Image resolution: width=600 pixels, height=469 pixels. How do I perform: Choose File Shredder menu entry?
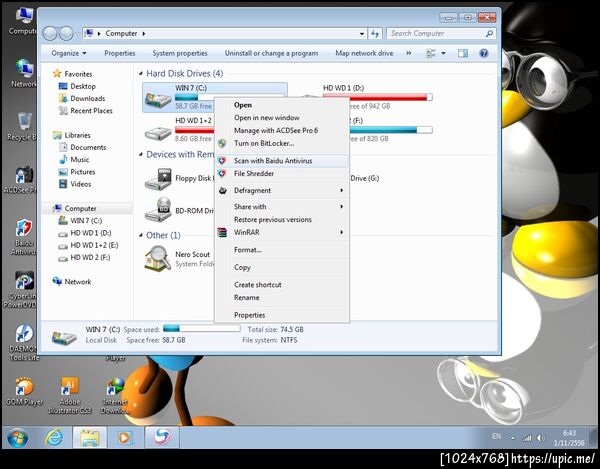click(x=282, y=174)
